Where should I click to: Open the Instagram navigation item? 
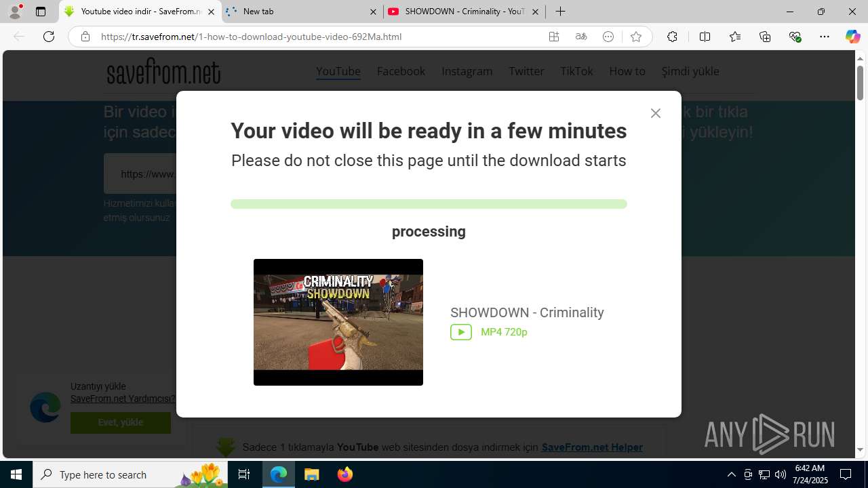tap(467, 71)
